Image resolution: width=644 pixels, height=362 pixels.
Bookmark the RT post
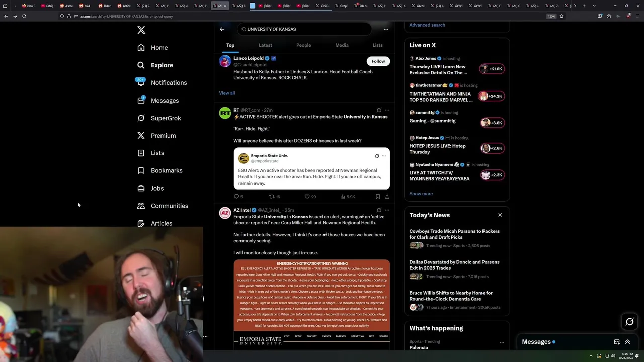tap(378, 197)
